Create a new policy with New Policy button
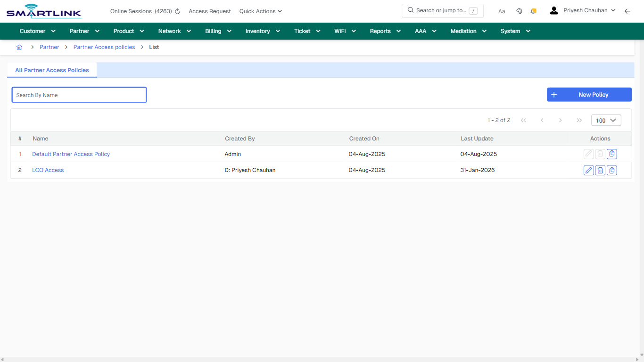The image size is (644, 362). click(589, 94)
